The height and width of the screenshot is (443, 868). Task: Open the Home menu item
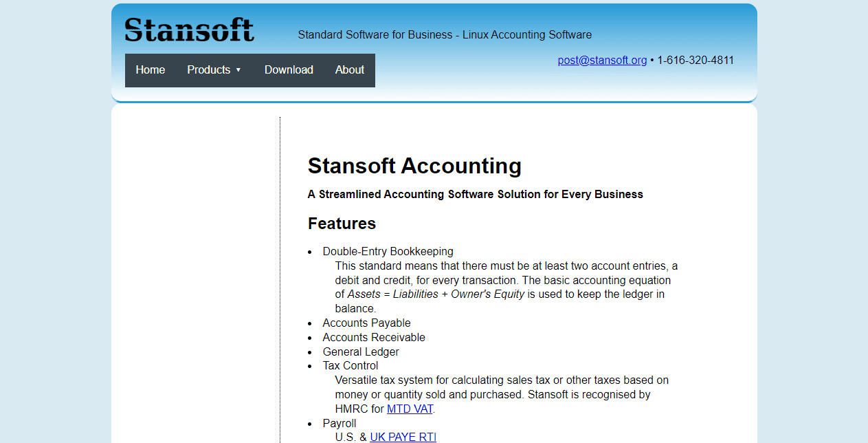151,69
